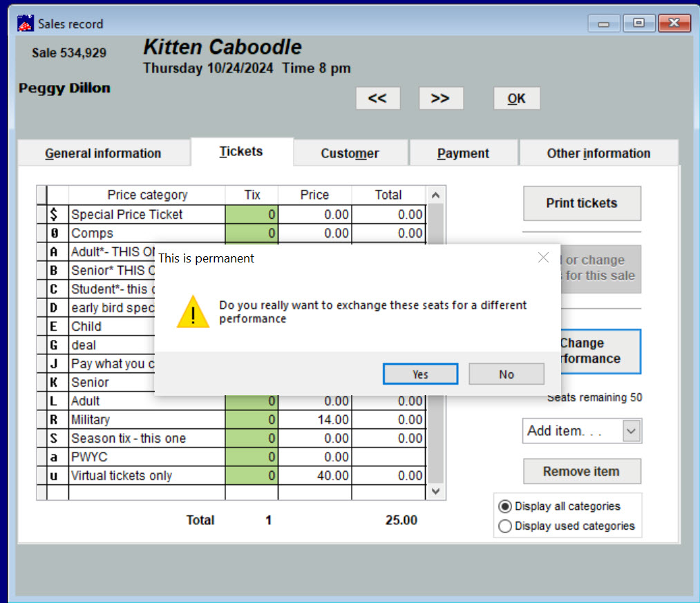Select the deal price category
The width and height of the screenshot is (700, 603).
(112, 345)
